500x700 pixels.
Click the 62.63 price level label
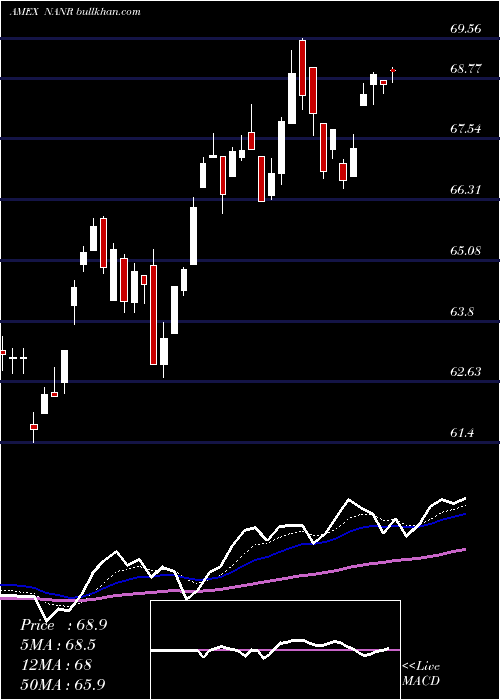[x=466, y=371]
